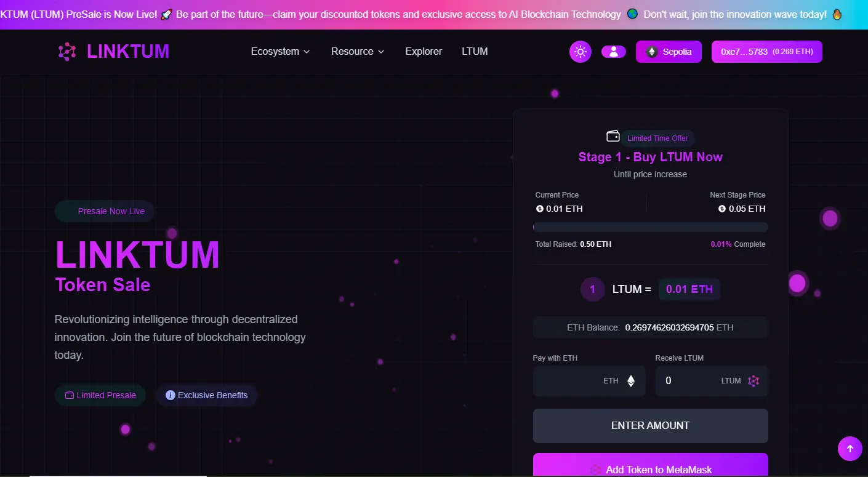Screen dimensions: 868x477
Task: Click the Until price increase text
Action: tap(651, 174)
